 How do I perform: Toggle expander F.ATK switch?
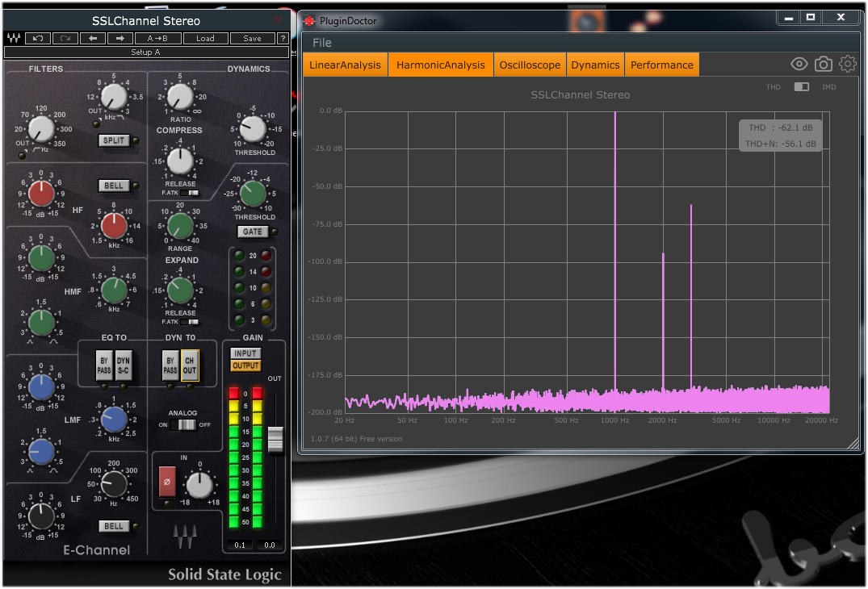pos(189,322)
